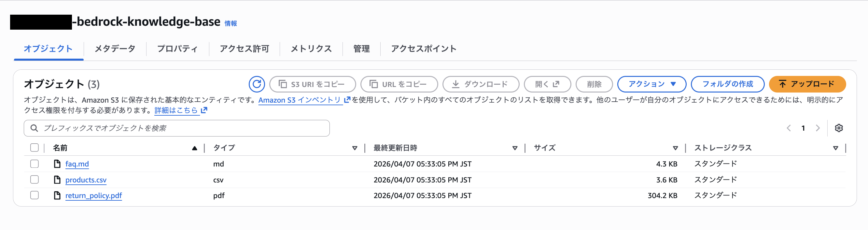Image resolution: width=868 pixels, height=230 pixels.
Task: Click page number 1 in pagination
Action: pyautogui.click(x=803, y=128)
